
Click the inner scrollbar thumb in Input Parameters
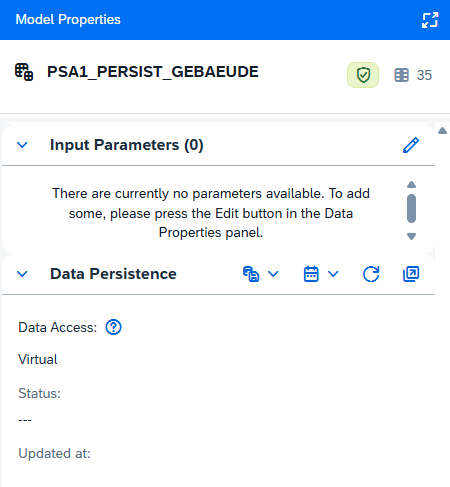[x=412, y=208]
